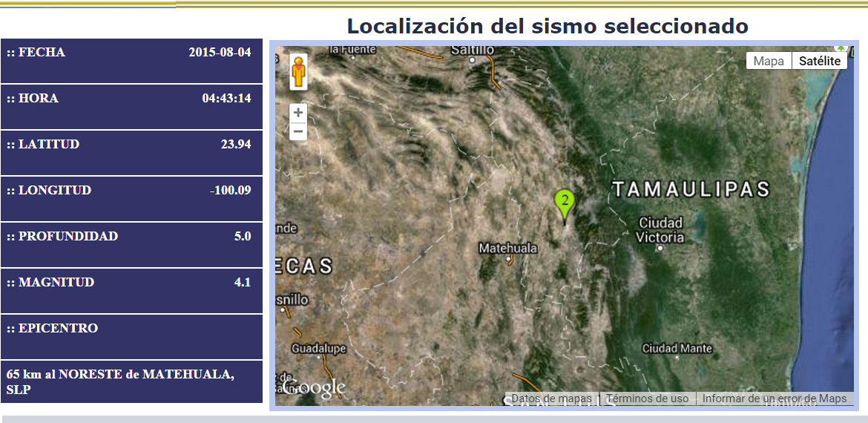The width and height of the screenshot is (868, 423).
Task: Click the epicenter description 65 km al NORESTE
Action: (x=120, y=381)
